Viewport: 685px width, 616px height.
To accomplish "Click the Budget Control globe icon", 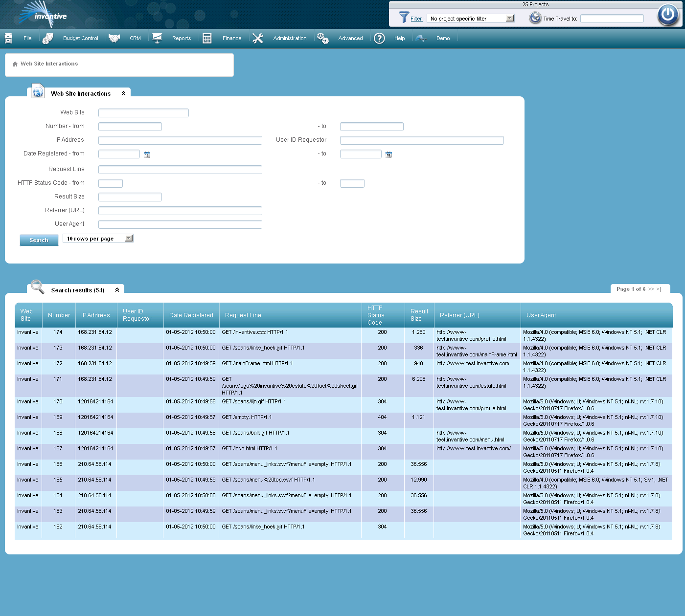I will (x=47, y=38).
